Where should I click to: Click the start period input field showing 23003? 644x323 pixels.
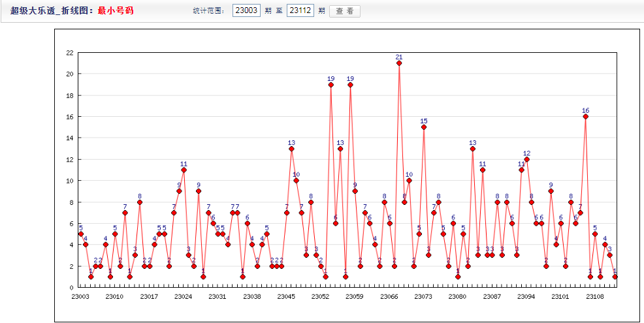pos(246,11)
